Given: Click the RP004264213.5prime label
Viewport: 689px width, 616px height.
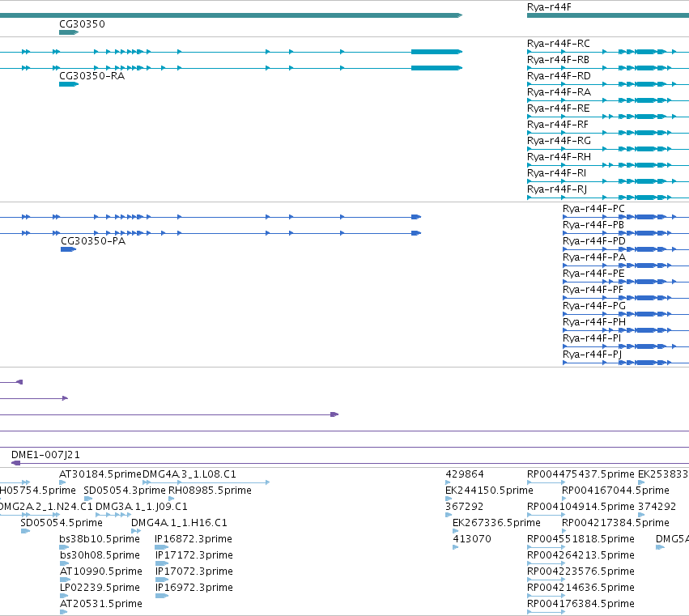Looking at the screenshot, I should (x=581, y=555).
